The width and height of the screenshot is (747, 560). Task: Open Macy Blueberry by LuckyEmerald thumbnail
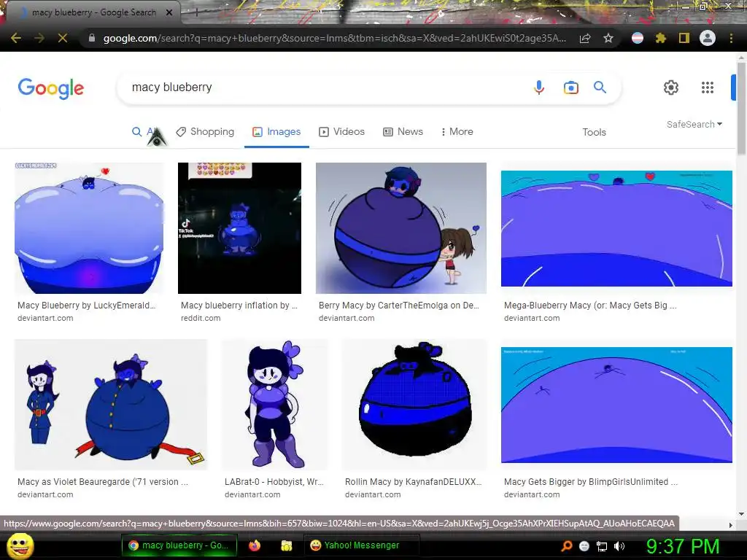point(89,228)
